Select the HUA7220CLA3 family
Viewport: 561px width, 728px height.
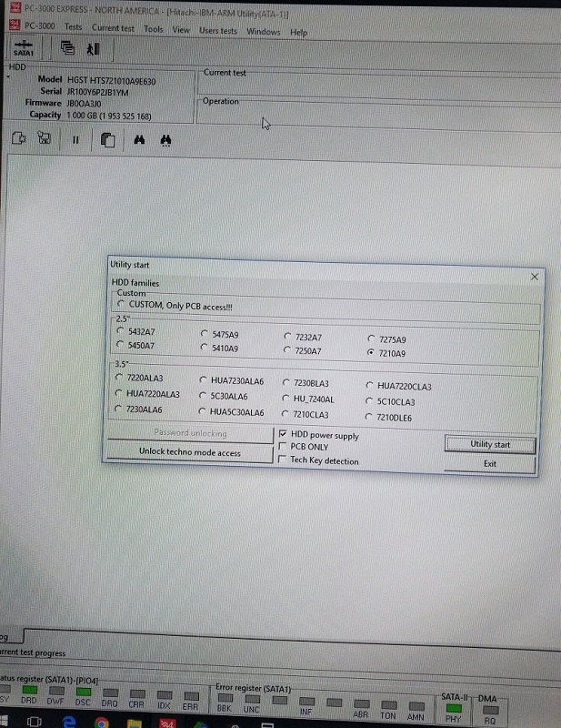[399, 386]
